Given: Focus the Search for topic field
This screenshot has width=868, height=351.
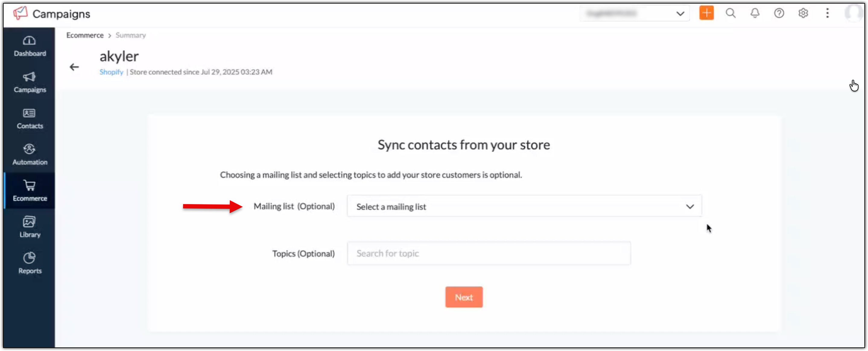Looking at the screenshot, I should (x=489, y=253).
